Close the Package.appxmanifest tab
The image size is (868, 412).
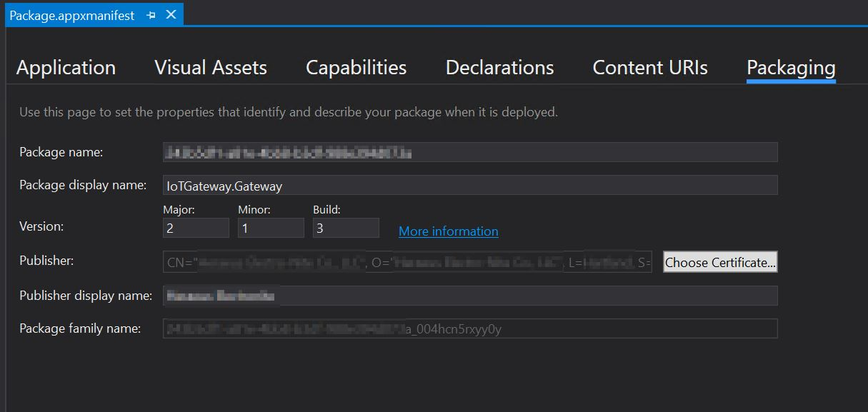(x=171, y=15)
